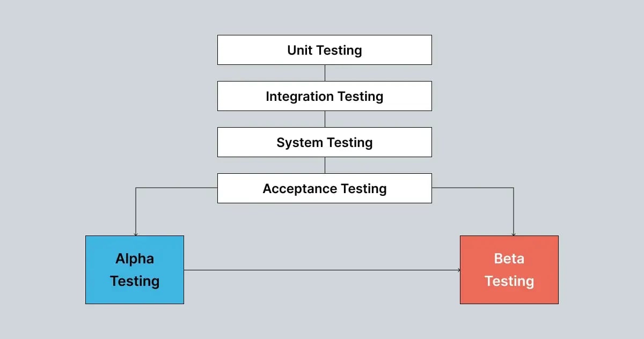Image resolution: width=644 pixels, height=339 pixels.
Task: Click the connector between System and Acceptance Testing
Action: point(325,165)
